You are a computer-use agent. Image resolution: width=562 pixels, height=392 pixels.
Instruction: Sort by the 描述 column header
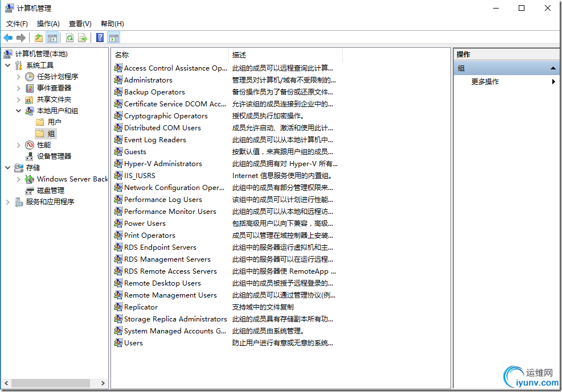[x=286, y=55]
